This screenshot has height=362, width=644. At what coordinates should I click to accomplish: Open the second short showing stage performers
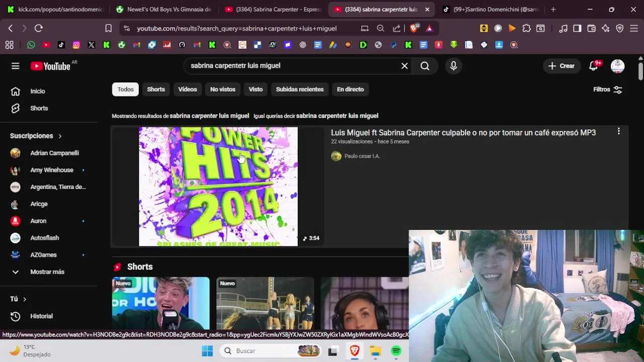[x=265, y=303]
